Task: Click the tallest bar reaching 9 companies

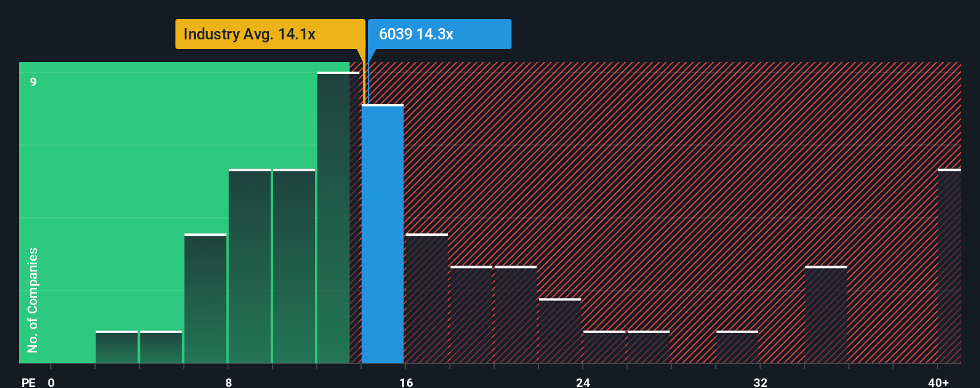Action: pyautogui.click(x=338, y=218)
